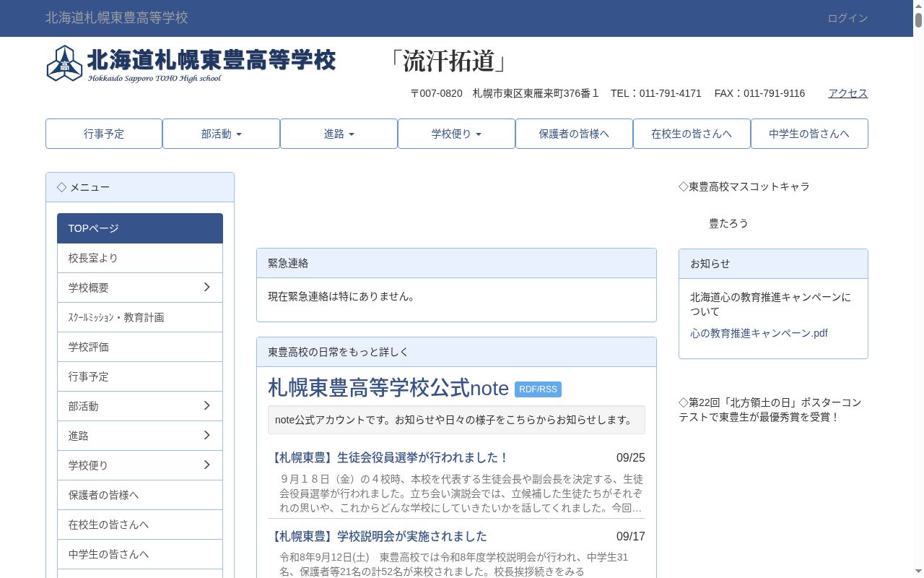This screenshot has width=924, height=578.
Task: Open 中学生の皆さんへ in the side menu
Action: click(x=140, y=554)
